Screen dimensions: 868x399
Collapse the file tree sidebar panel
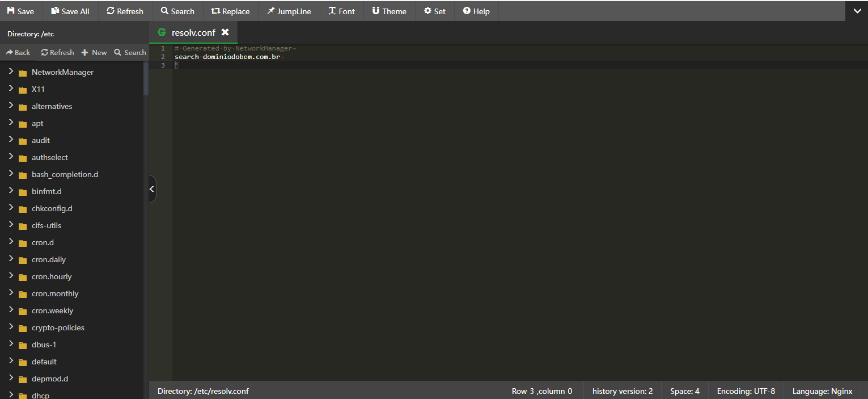pyautogui.click(x=151, y=188)
